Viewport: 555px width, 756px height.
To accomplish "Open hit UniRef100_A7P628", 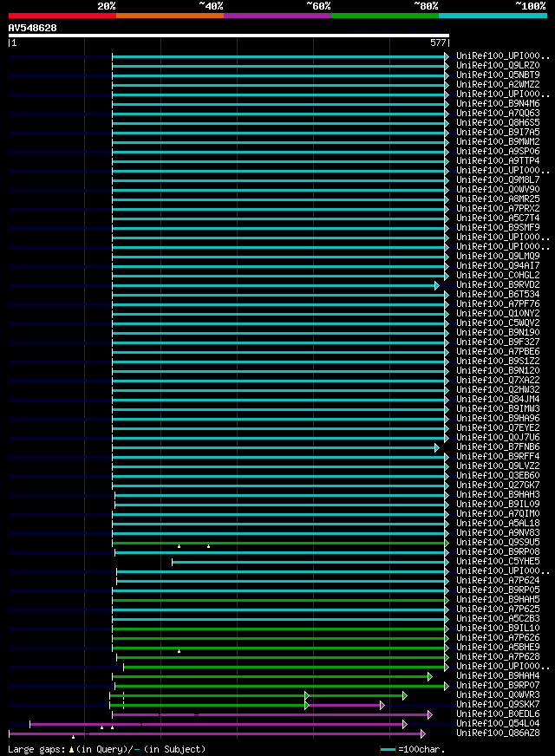I will pos(498,657).
